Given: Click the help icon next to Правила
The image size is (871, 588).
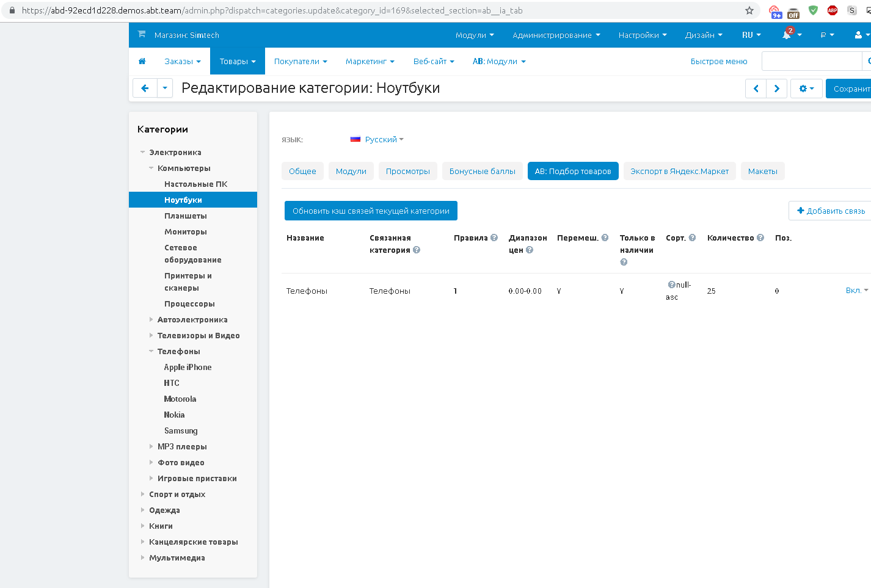Looking at the screenshot, I should pos(494,238).
